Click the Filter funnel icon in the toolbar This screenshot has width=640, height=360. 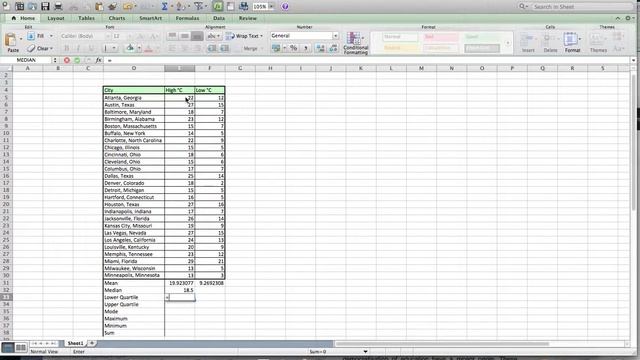coord(198,6)
